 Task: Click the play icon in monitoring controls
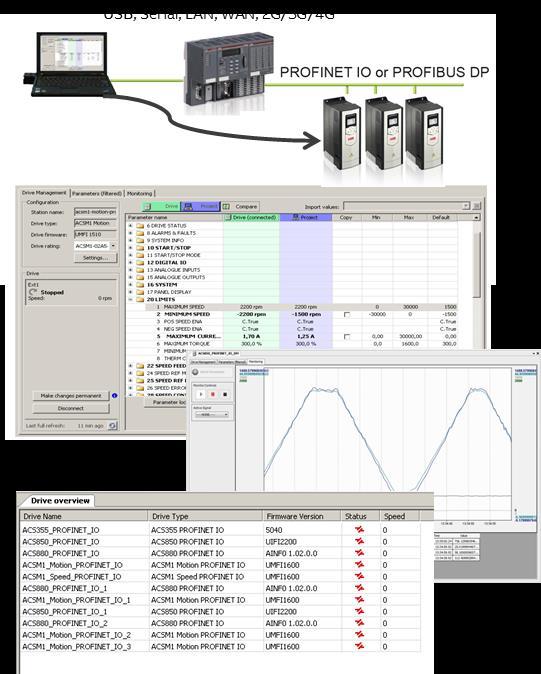[201, 394]
